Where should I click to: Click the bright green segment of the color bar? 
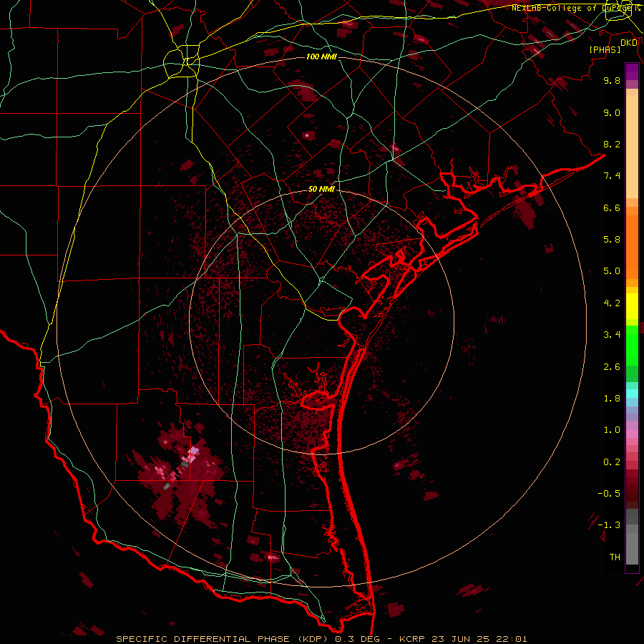tap(632, 345)
